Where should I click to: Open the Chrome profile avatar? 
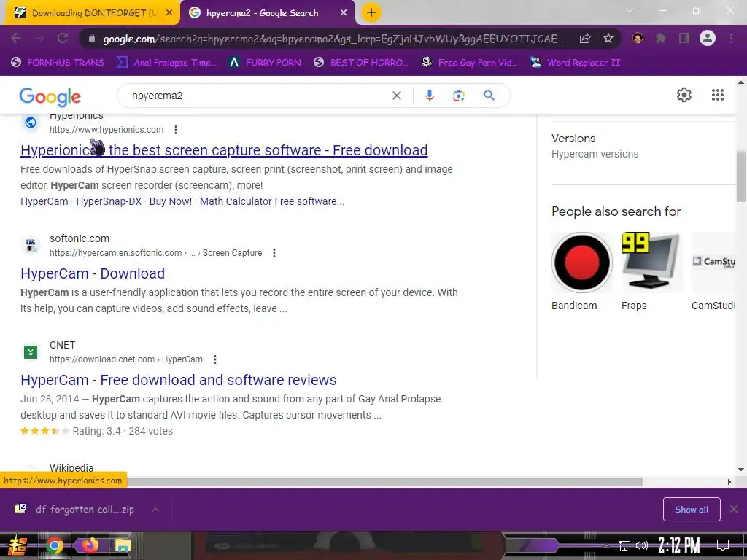click(x=708, y=38)
